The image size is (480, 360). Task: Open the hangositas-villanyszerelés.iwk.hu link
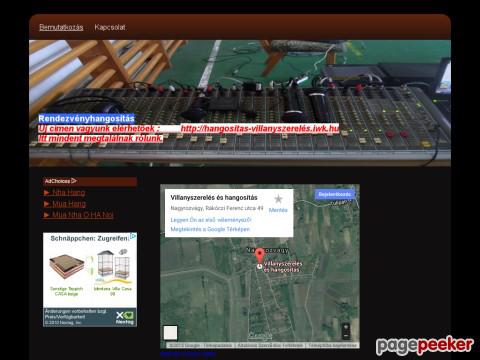pyautogui.click(x=260, y=128)
